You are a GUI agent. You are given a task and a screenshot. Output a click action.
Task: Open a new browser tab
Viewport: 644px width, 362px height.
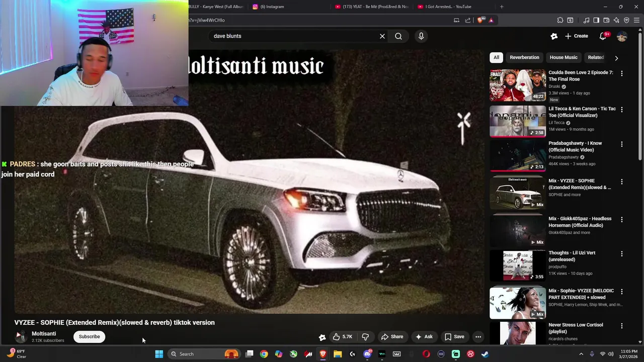[x=502, y=7]
